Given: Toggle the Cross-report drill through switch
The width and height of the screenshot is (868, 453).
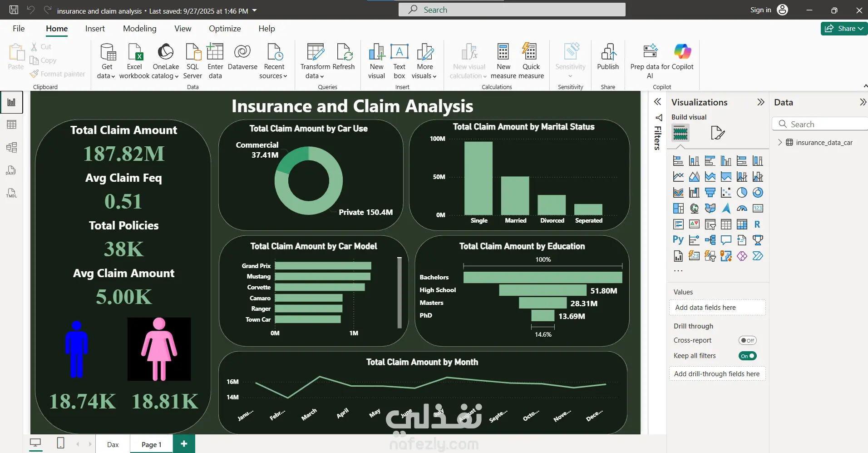Looking at the screenshot, I should [x=747, y=340].
